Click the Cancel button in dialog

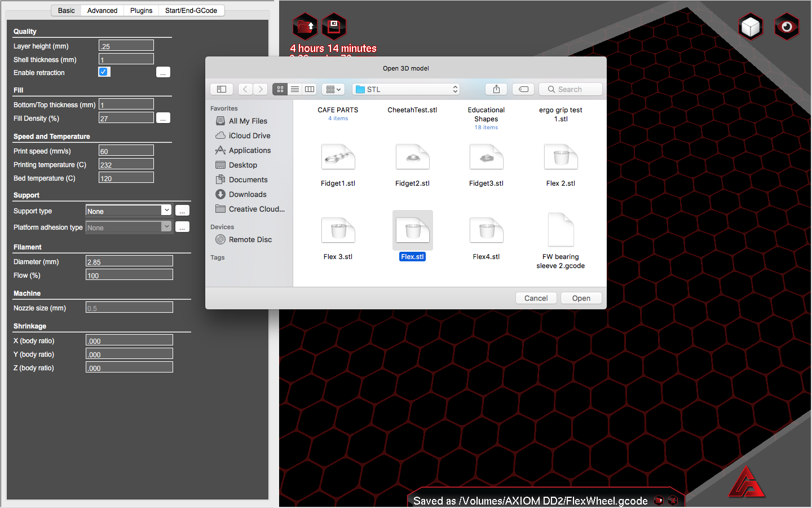pos(536,298)
